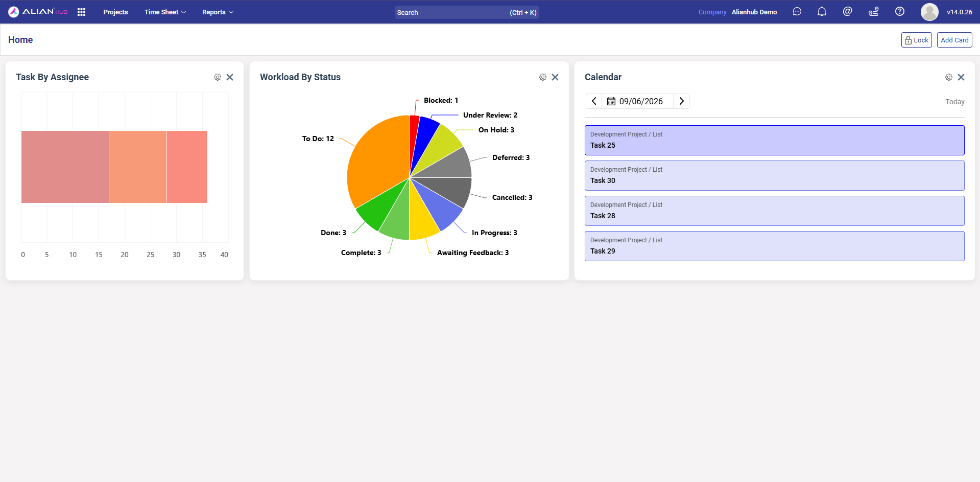The image size is (980, 482).
Task: Click the calendar date picker icon
Action: [611, 101]
